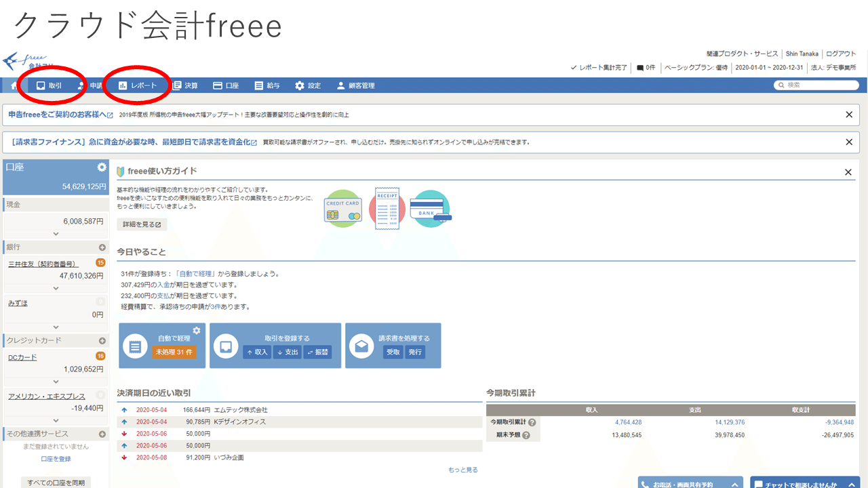The height and width of the screenshot is (488, 868).
Task: Open the 顧客管理 menu
Action: (x=355, y=86)
